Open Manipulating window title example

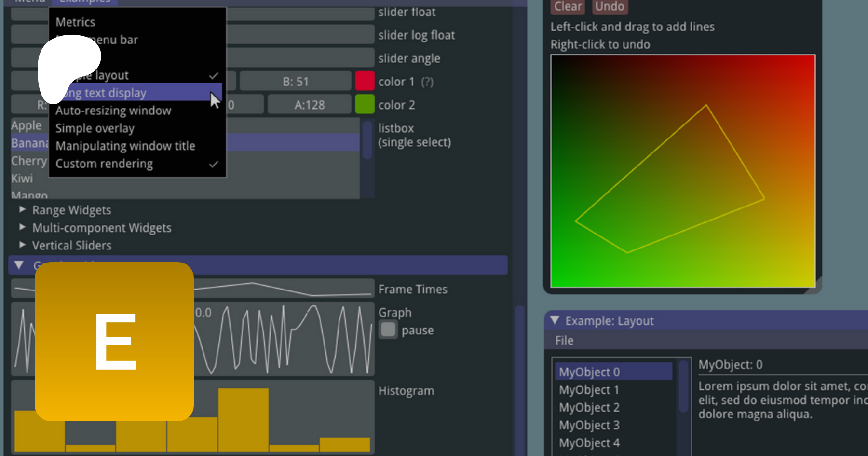coord(125,146)
